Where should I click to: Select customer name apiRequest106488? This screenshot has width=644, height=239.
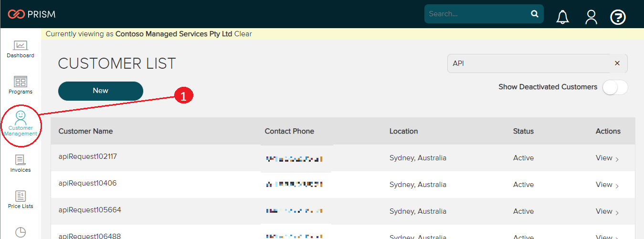pyautogui.click(x=90, y=236)
